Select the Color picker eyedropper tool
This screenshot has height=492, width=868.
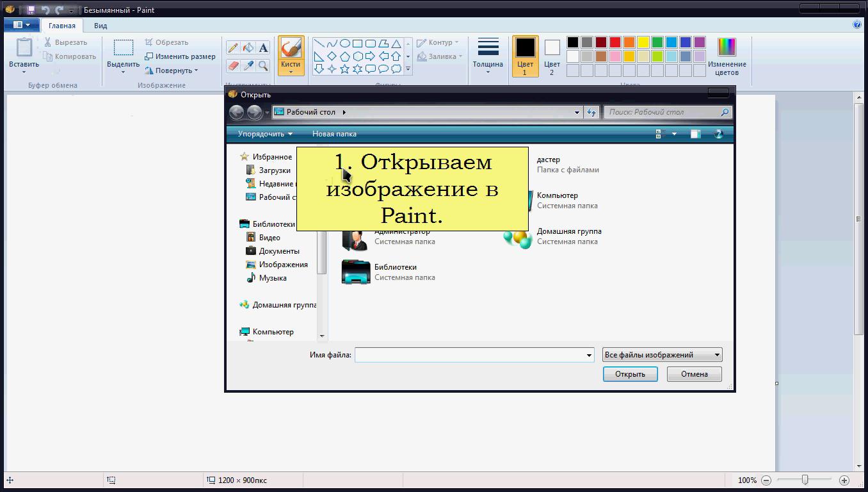[248, 65]
